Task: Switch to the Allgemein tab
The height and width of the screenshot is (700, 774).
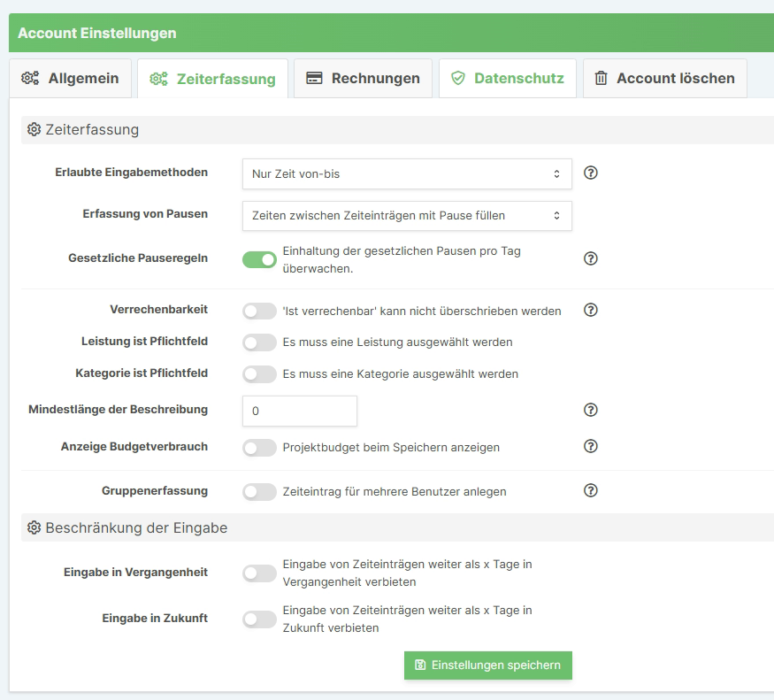Action: 71,79
